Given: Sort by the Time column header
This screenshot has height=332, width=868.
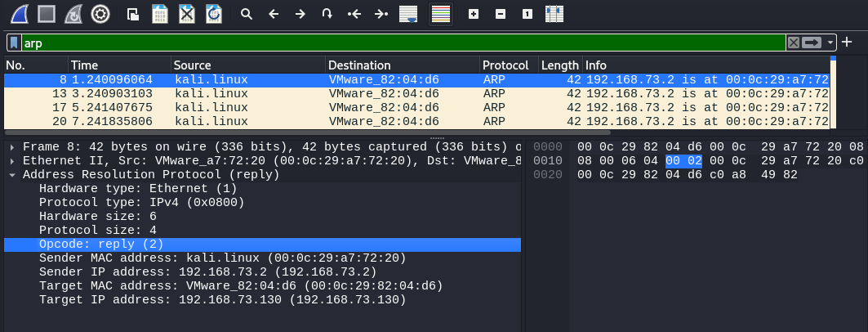Looking at the screenshot, I should point(119,65).
